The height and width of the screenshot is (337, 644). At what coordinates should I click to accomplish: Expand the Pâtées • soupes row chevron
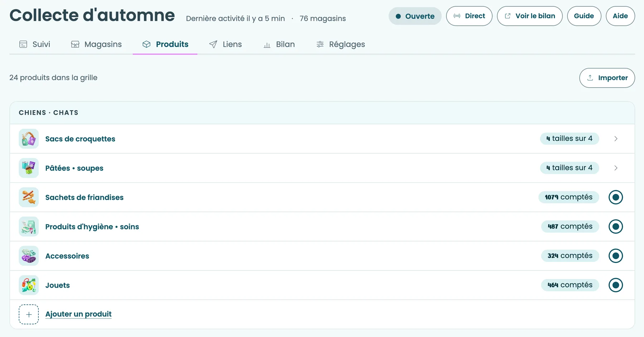pyautogui.click(x=616, y=168)
